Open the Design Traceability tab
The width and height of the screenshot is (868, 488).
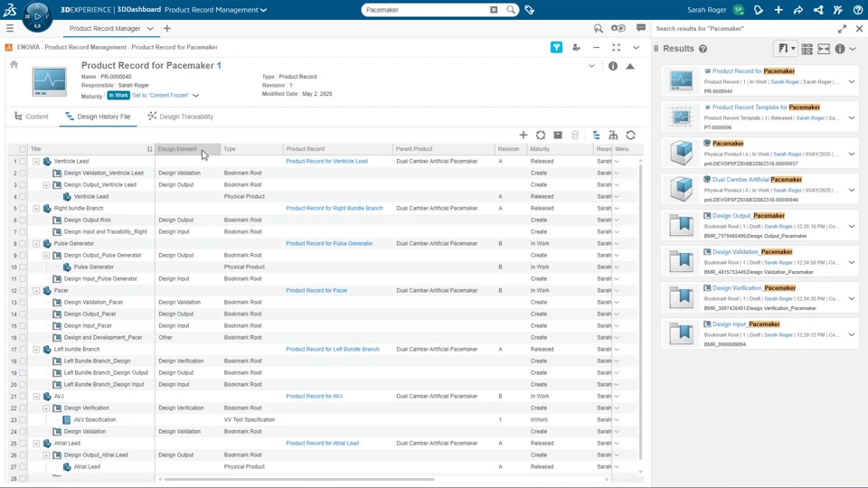click(x=181, y=117)
